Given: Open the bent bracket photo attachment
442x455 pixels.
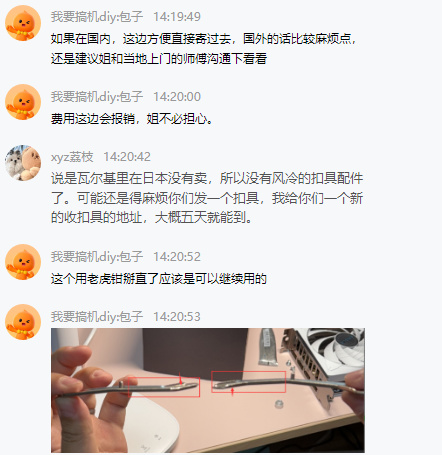Looking at the screenshot, I should pos(208,390).
